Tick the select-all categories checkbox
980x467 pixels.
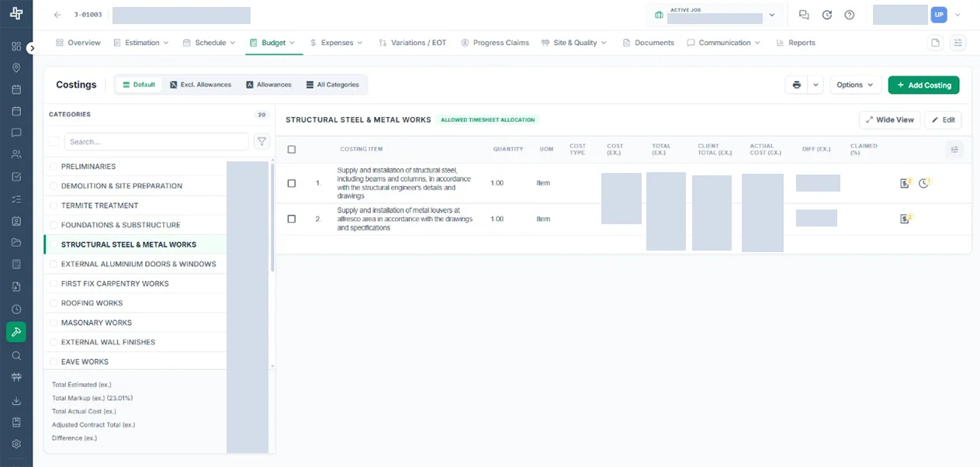[54, 141]
